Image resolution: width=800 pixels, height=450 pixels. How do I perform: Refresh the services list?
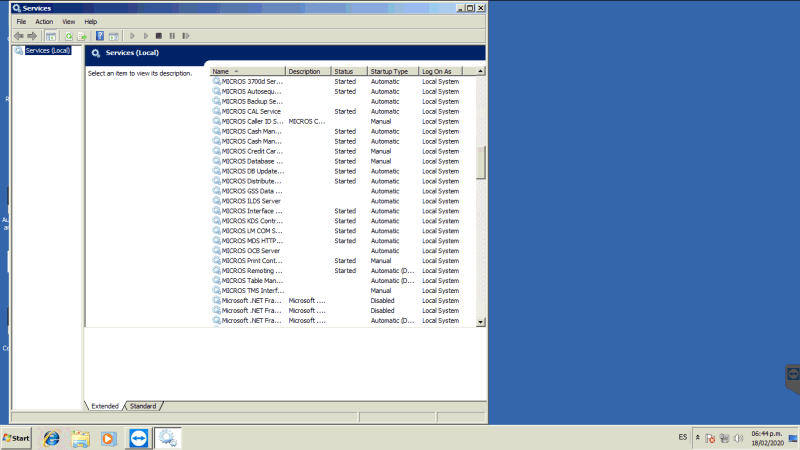(x=68, y=36)
